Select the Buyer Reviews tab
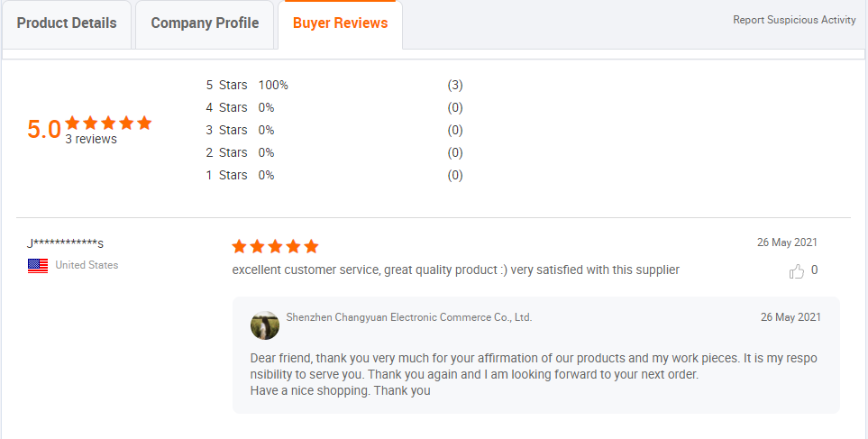This screenshot has width=868, height=439. tap(340, 23)
